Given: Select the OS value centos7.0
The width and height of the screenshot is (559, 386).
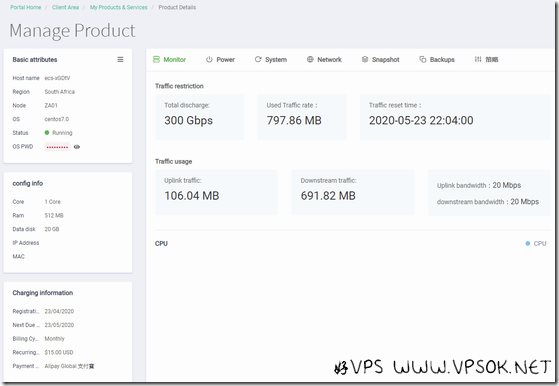Looking at the screenshot, I should click(x=57, y=119).
